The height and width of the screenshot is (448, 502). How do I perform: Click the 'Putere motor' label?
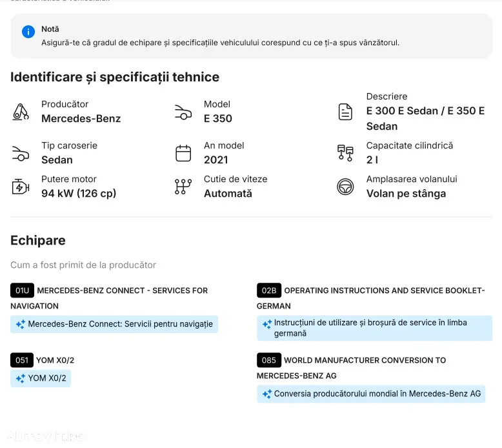click(69, 179)
